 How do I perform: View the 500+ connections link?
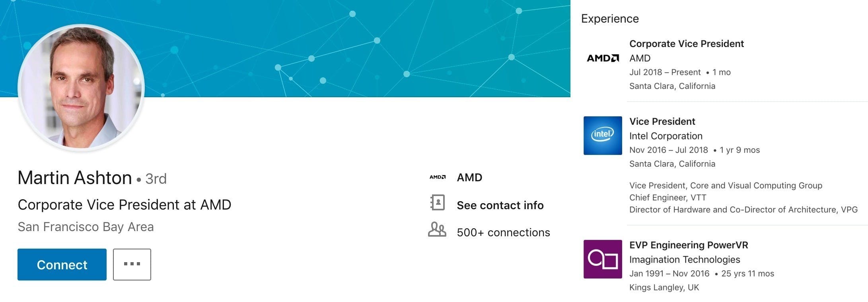point(503,232)
